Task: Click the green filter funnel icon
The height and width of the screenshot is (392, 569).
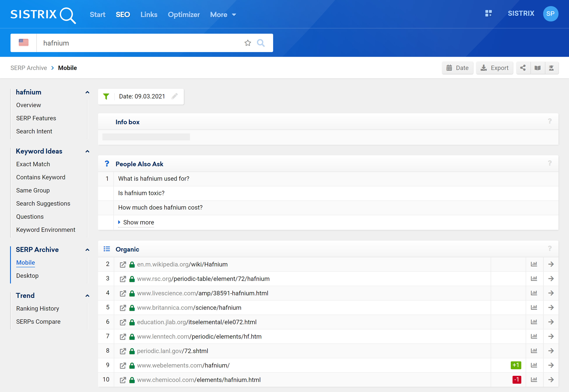Action: click(106, 96)
